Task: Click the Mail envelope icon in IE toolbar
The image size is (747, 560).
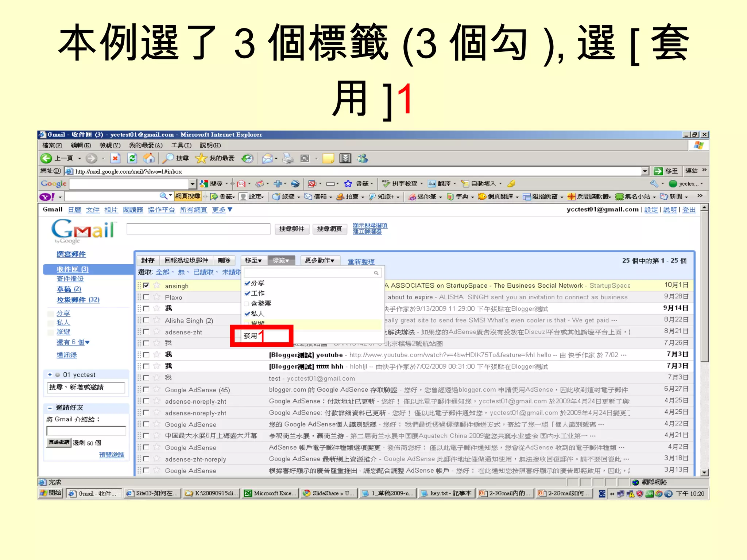Action: 267,158
